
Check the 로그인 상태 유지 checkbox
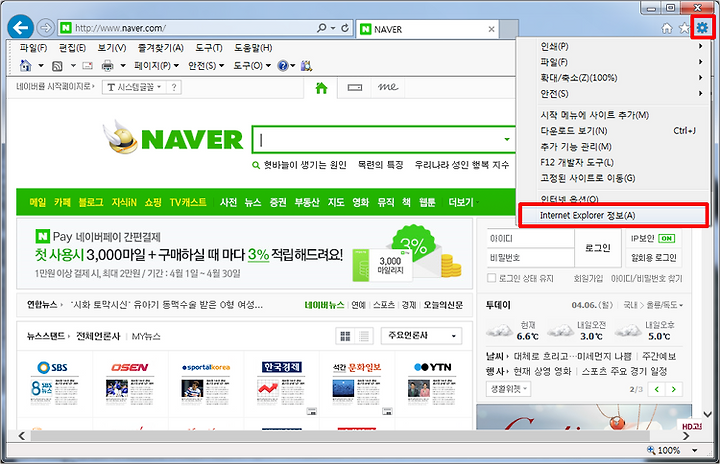[491, 278]
